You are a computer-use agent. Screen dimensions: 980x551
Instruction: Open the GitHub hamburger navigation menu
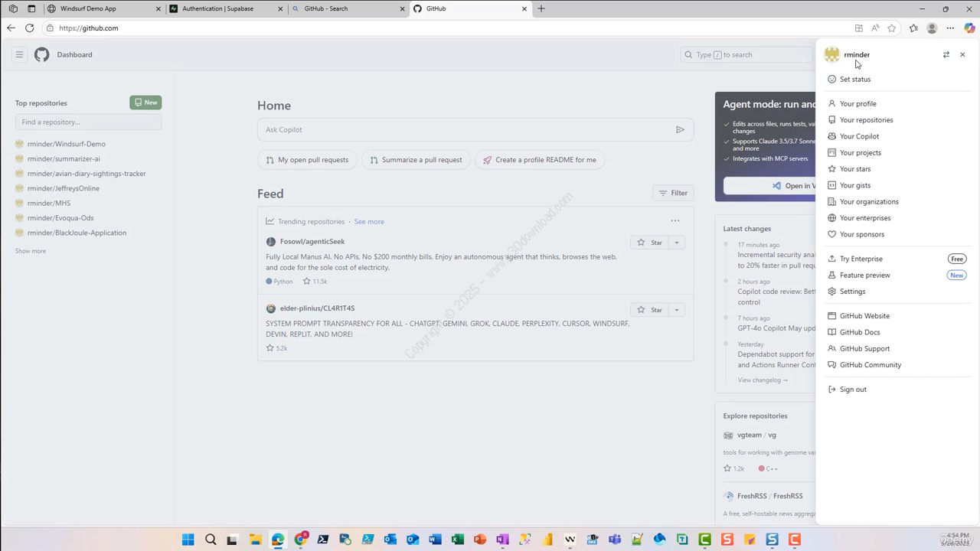point(19,54)
